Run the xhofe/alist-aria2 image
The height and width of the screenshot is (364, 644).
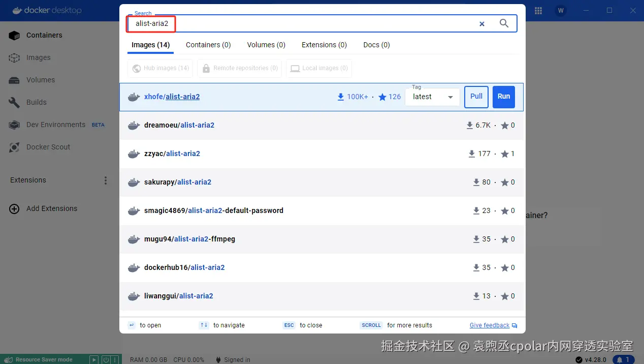504,97
